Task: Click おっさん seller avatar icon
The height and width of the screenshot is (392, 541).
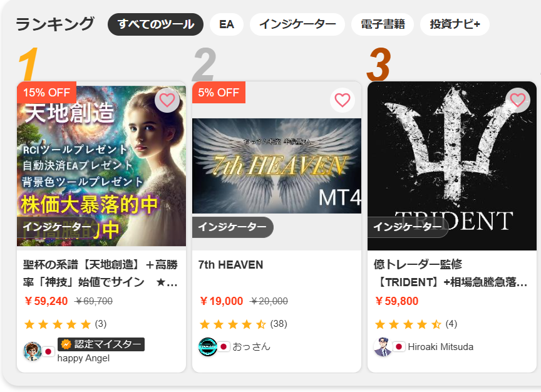Action: 208,347
